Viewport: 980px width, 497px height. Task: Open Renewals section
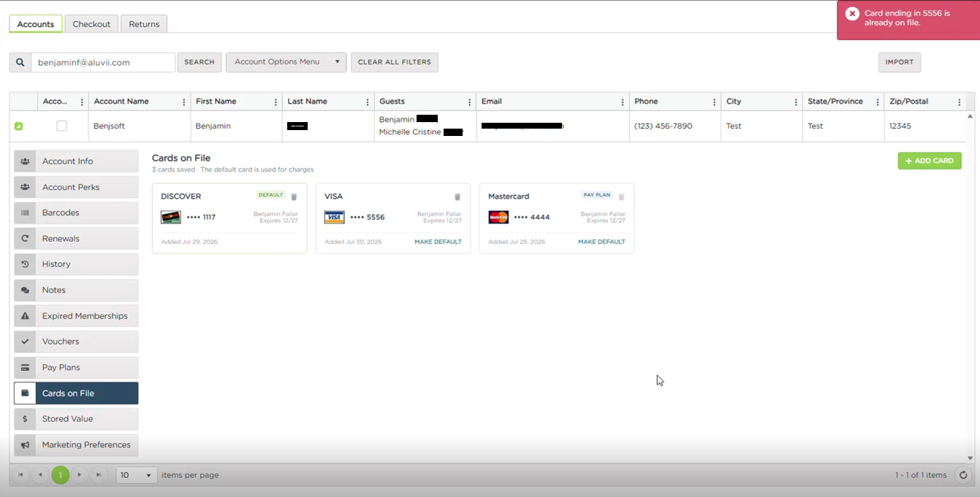pyautogui.click(x=76, y=238)
